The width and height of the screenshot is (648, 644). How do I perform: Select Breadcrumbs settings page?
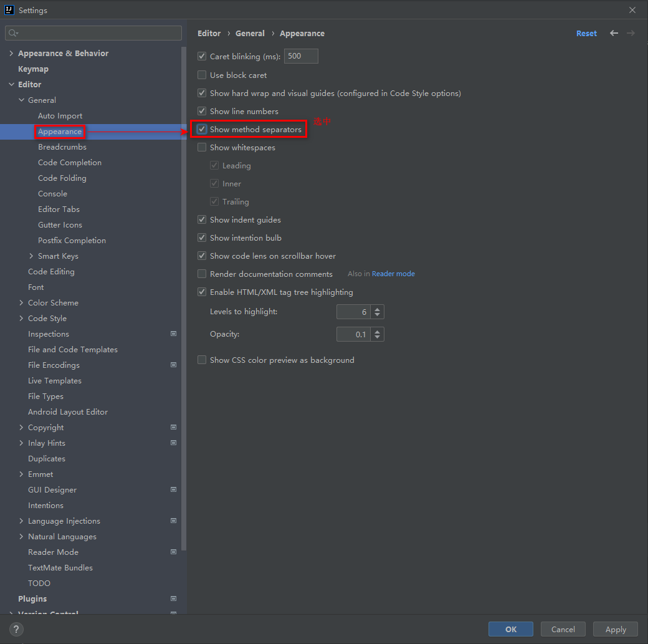click(62, 147)
